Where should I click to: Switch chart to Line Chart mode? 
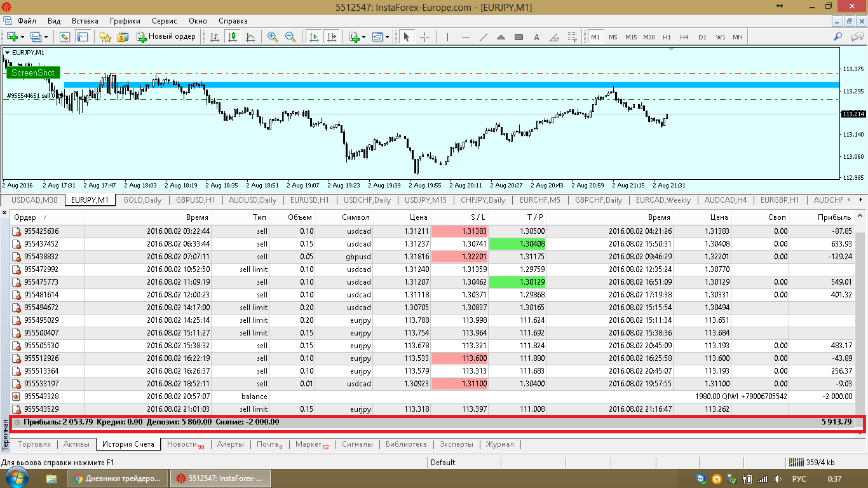pos(250,37)
